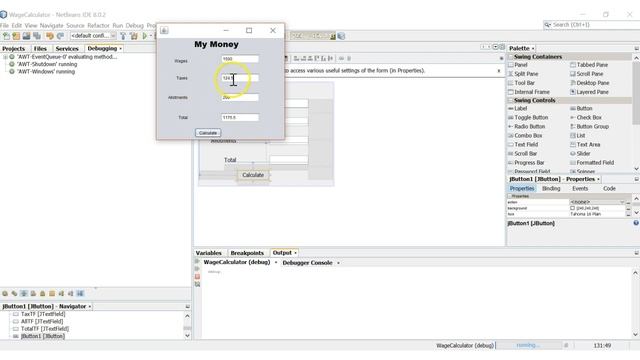The width and height of the screenshot is (640, 360).
Task: Click the New File toolbar icon
Action: (x=6, y=36)
